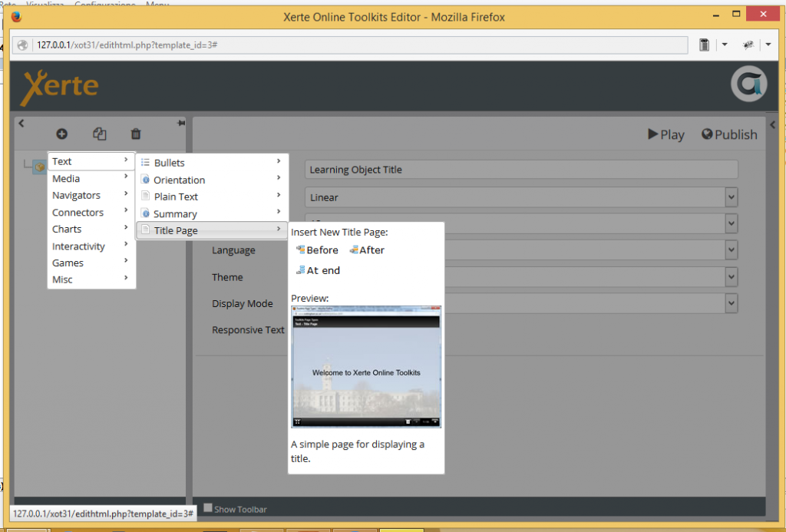
Task: Open dropdown beside Firefox extension icon
Action: pos(768,45)
